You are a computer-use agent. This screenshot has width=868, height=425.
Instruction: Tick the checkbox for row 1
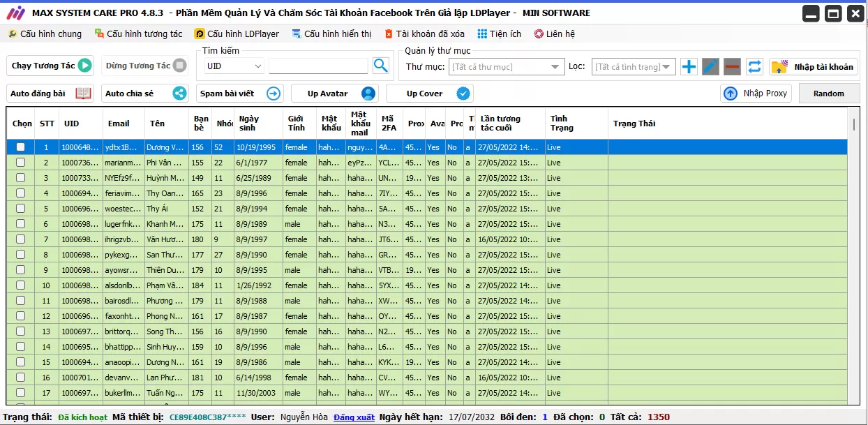(21, 147)
